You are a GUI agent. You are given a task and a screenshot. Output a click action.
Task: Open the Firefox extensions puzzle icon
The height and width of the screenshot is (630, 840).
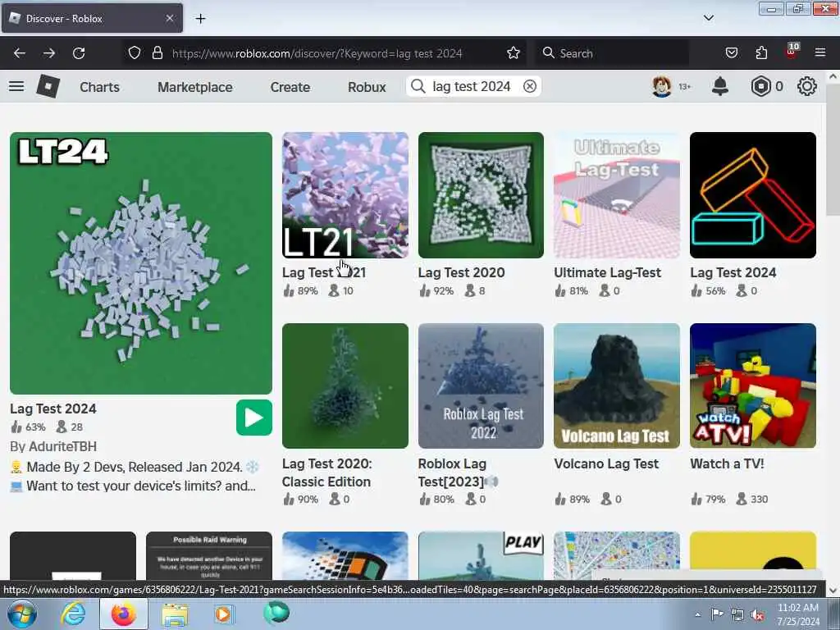761,53
